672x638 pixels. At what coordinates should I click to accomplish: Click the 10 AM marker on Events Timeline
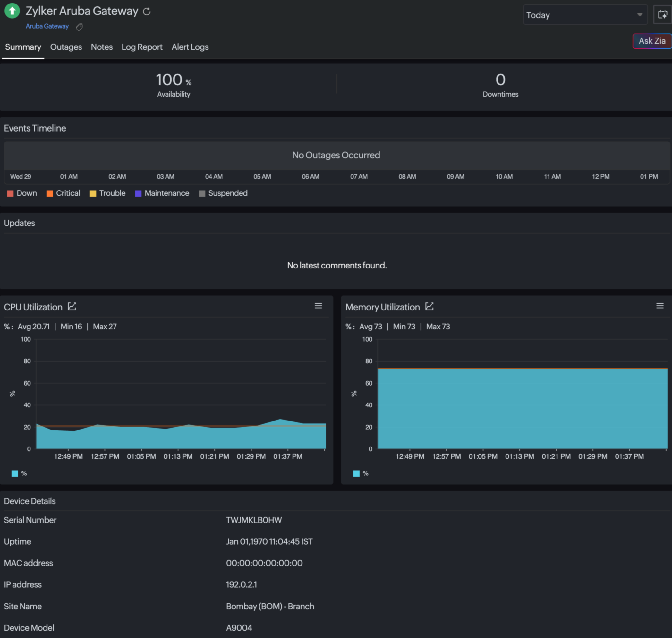coord(504,176)
